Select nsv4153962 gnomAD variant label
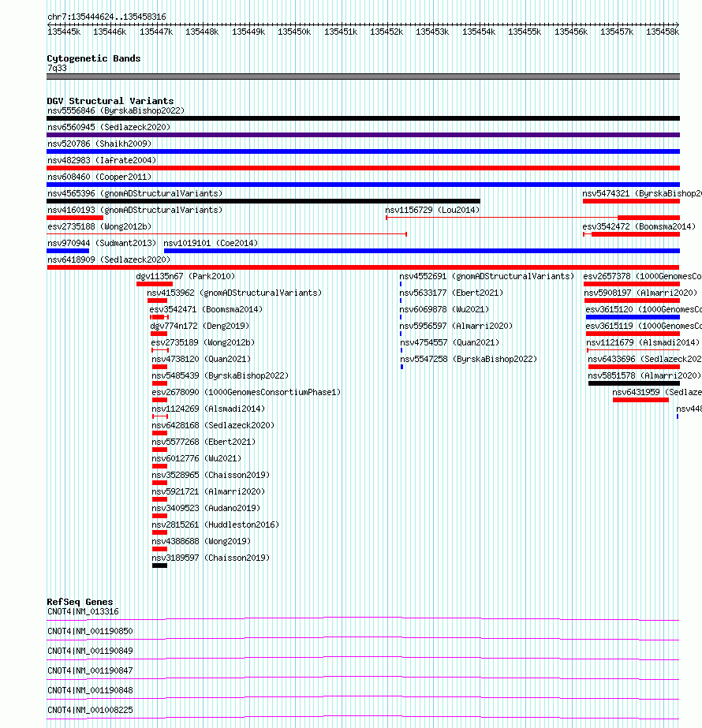Screen dimensions: 702x728 click(x=234, y=293)
